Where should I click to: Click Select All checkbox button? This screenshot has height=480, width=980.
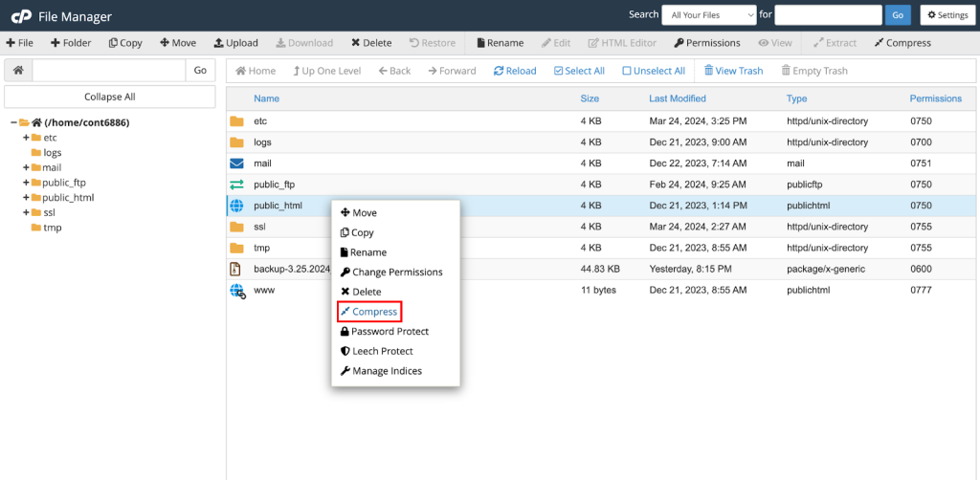pos(579,71)
